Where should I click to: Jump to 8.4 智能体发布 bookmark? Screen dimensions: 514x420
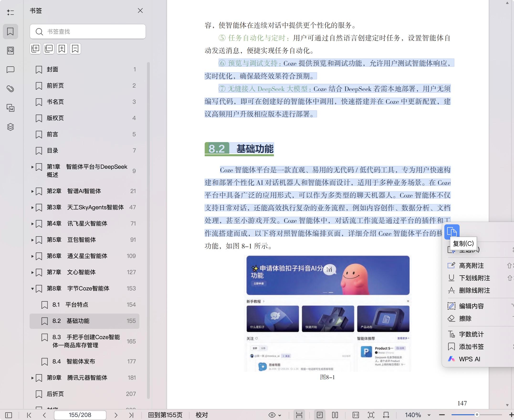click(x=84, y=362)
